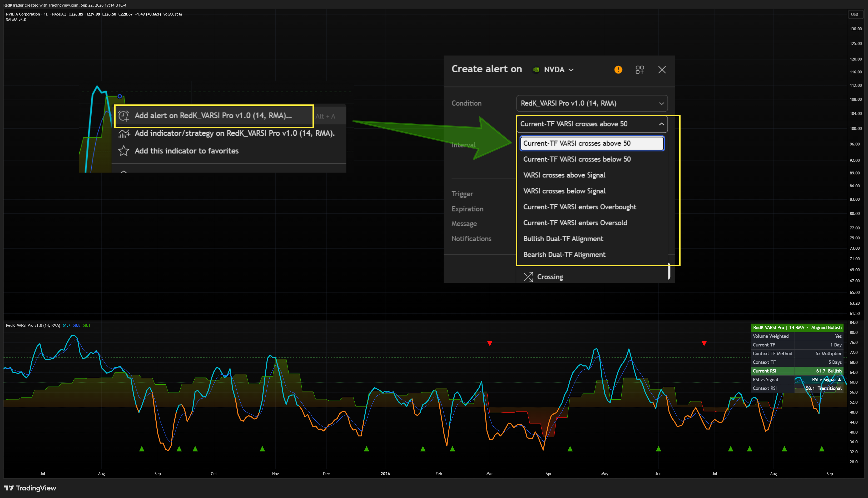The image size is (868, 498).
Task: Click the red down marker above March
Action: 490,343
